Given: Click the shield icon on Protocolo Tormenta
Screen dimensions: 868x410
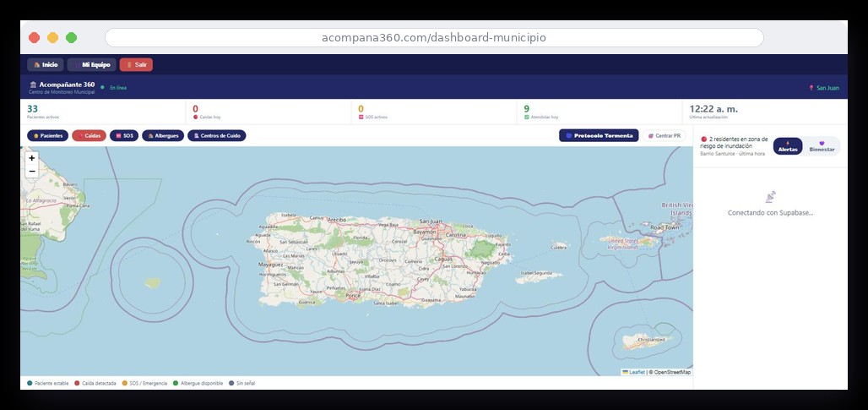Looking at the screenshot, I should tap(568, 136).
